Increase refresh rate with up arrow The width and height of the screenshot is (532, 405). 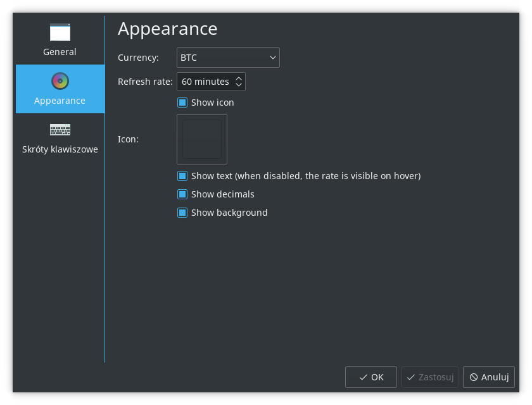point(239,78)
